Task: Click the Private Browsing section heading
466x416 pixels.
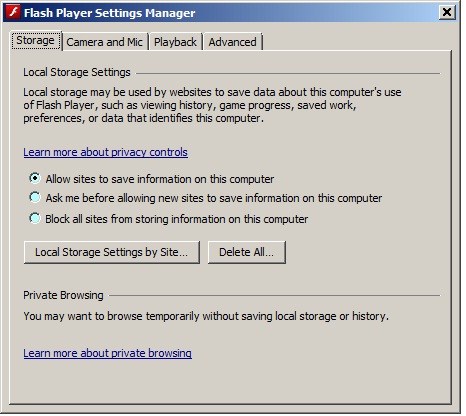Action: pyautogui.click(x=63, y=295)
